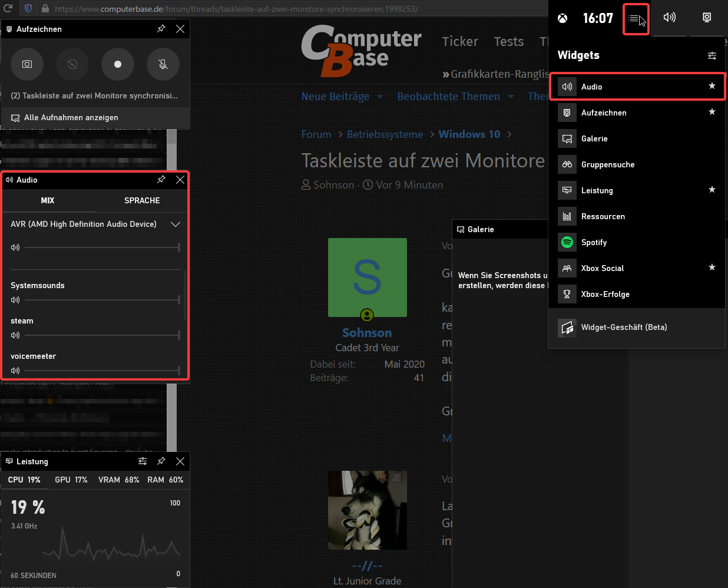
Task: Click the Xbox logo in Game Bar
Action: click(x=563, y=18)
